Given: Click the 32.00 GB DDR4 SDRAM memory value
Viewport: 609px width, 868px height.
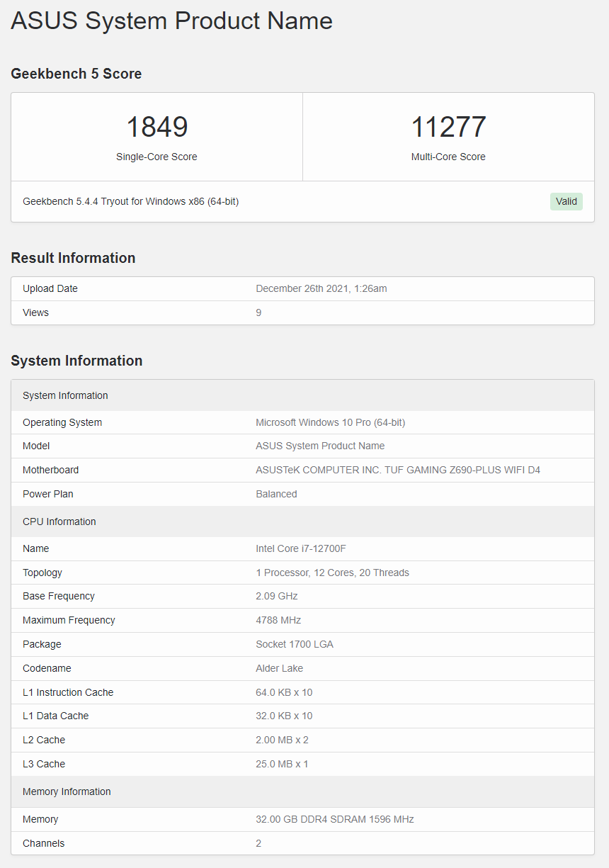Looking at the screenshot, I should tap(334, 819).
